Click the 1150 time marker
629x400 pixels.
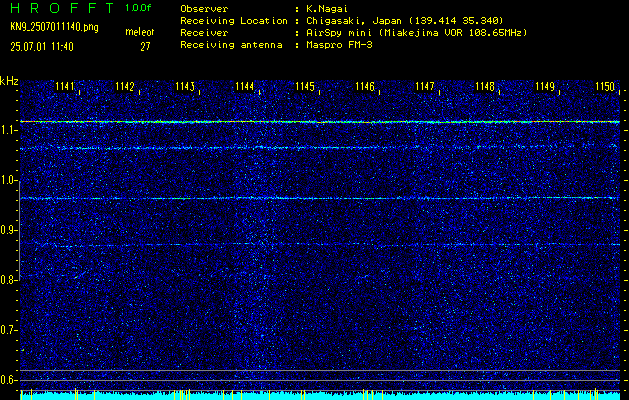tap(605, 86)
